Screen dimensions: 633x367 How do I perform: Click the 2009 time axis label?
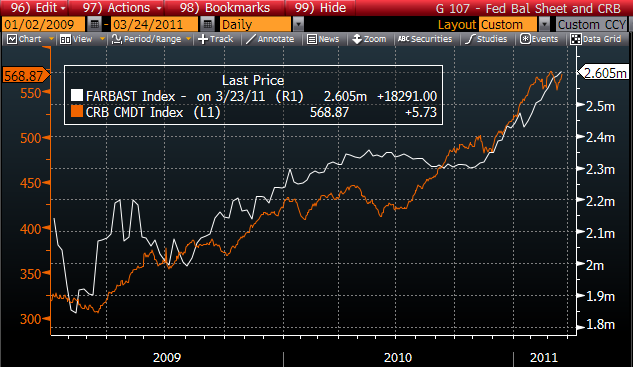tap(167, 357)
